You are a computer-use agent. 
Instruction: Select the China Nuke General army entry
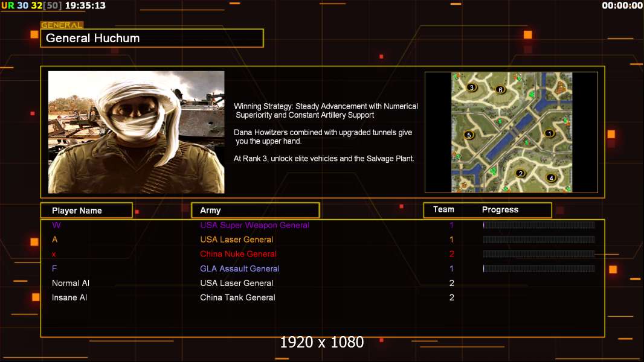(238, 254)
